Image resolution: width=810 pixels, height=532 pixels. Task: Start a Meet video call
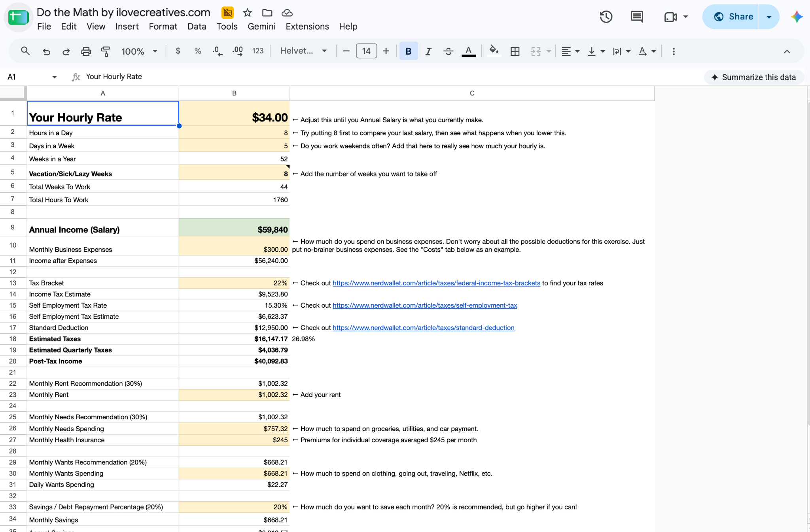click(671, 17)
